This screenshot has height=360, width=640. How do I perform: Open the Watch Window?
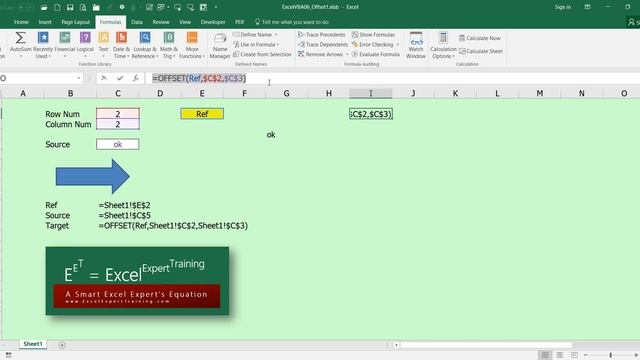click(416, 45)
